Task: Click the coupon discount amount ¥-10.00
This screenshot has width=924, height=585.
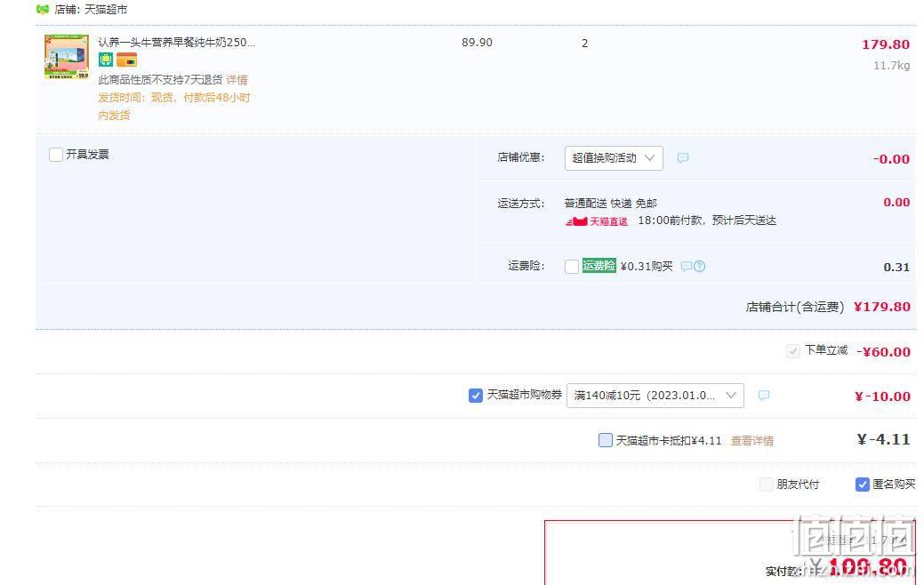Action: (x=883, y=397)
